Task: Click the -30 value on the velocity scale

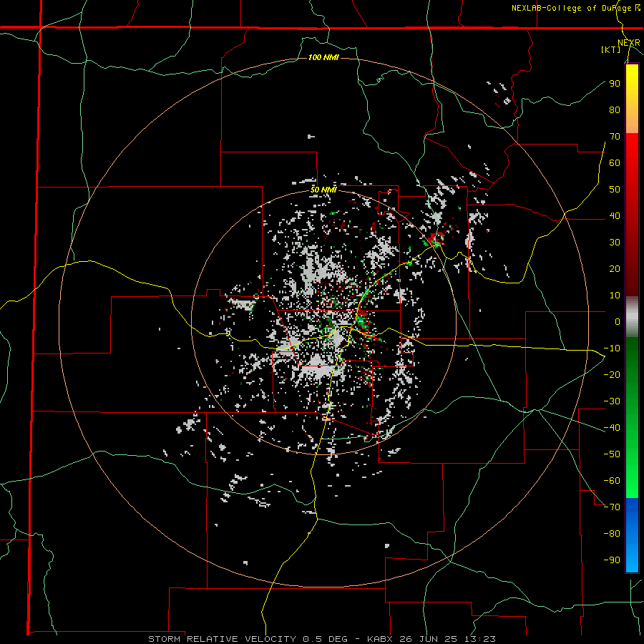Action: 612,401
